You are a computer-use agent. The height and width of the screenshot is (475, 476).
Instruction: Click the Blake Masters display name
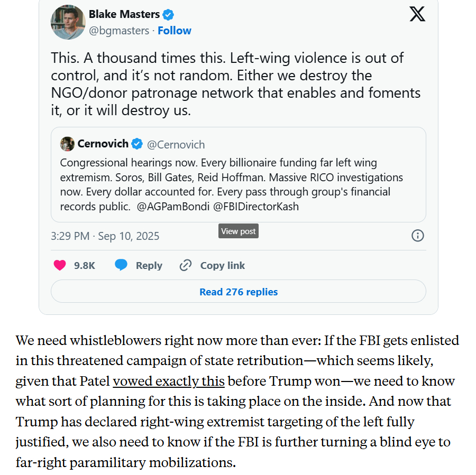[x=124, y=15]
